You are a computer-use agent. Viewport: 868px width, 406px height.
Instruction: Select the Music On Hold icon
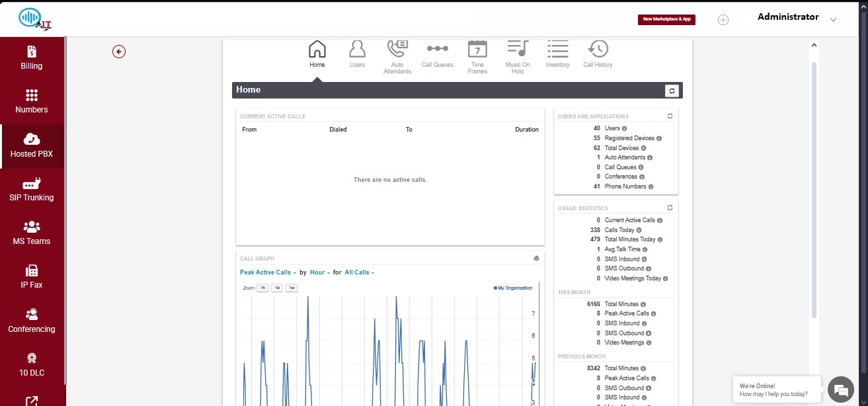click(x=518, y=50)
